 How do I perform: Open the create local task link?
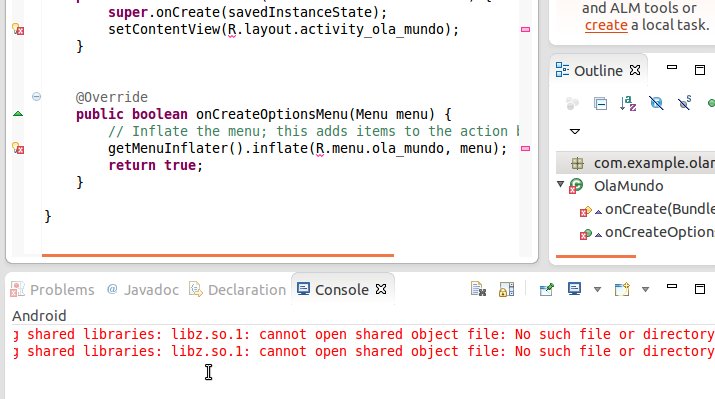point(606,25)
